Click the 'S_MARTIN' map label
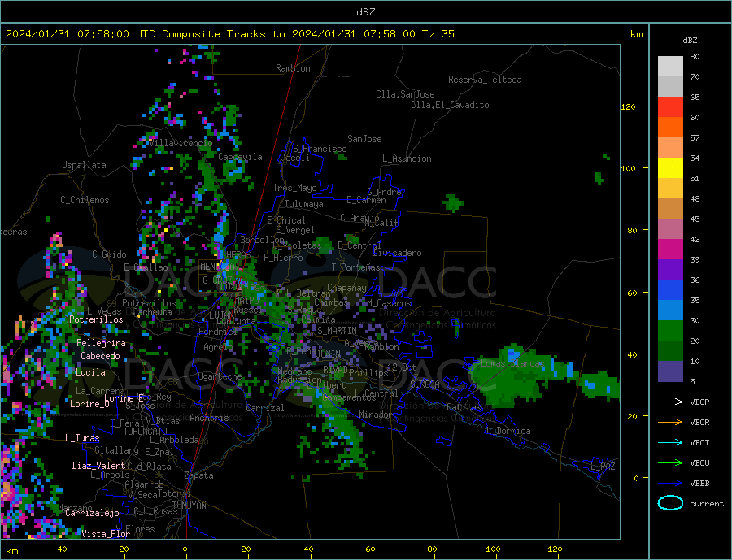Viewport: 732px width, 560px height. click(x=337, y=331)
